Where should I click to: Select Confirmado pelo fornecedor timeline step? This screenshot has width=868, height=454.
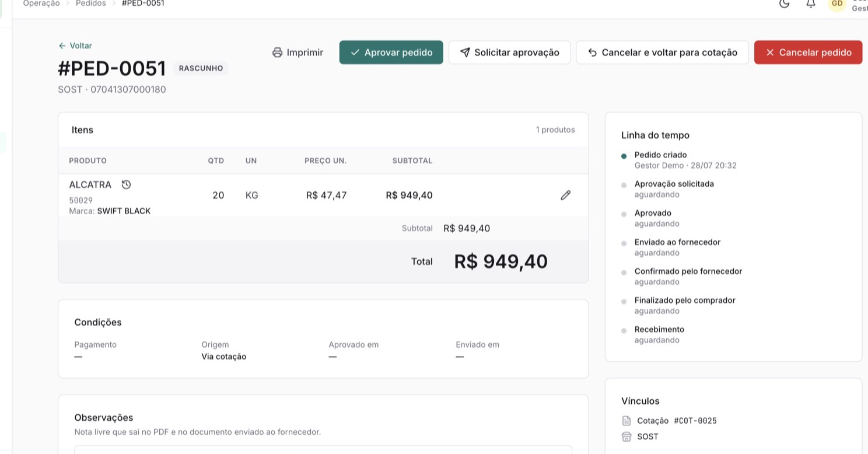[x=688, y=271]
